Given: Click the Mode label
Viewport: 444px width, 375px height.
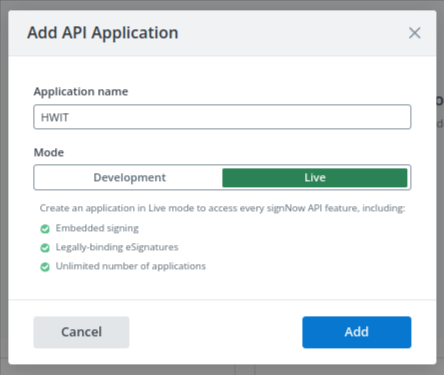Looking at the screenshot, I should pyautogui.click(x=49, y=152).
